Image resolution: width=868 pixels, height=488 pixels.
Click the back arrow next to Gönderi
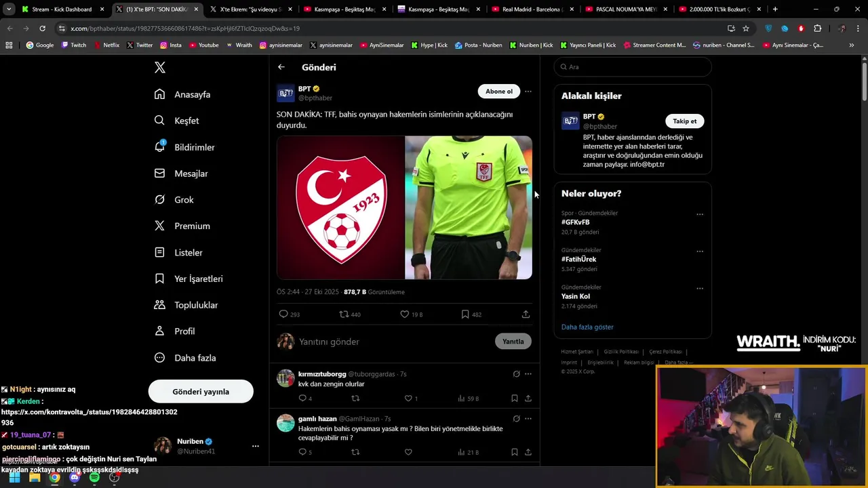click(281, 67)
